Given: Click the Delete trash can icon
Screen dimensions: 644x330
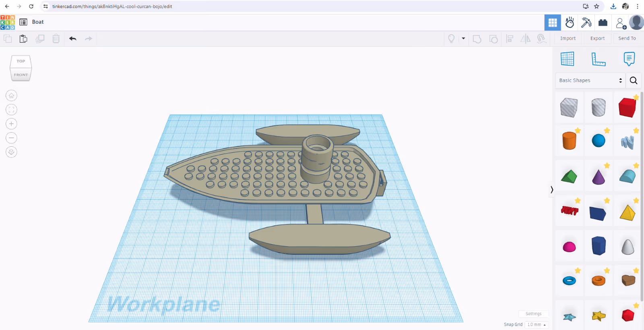Looking at the screenshot, I should click(56, 39).
